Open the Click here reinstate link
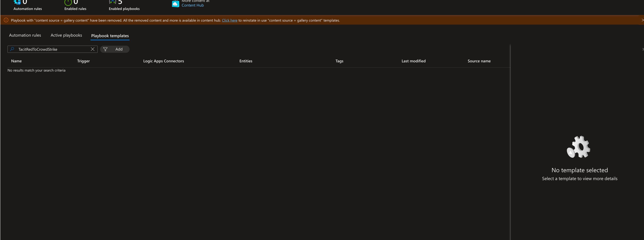 point(229,20)
